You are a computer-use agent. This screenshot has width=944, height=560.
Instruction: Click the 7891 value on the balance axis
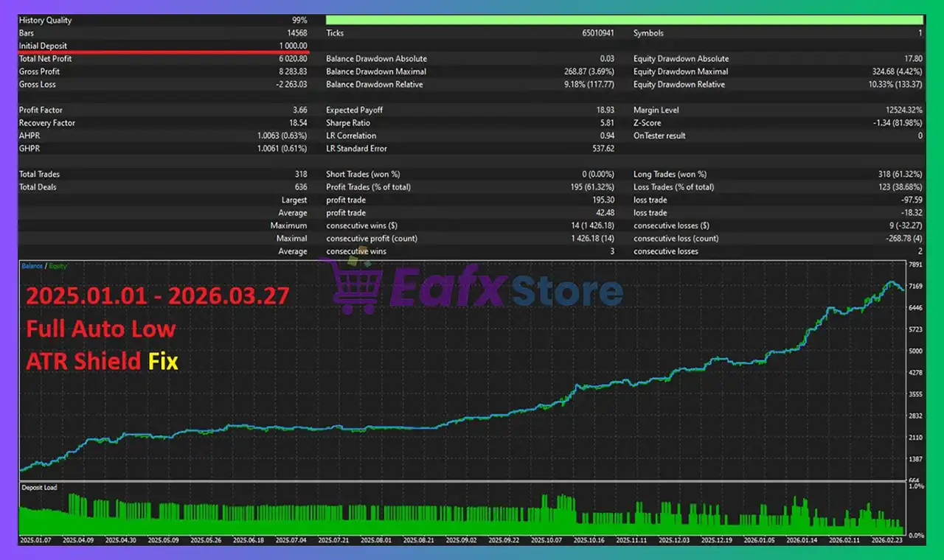tap(915, 265)
